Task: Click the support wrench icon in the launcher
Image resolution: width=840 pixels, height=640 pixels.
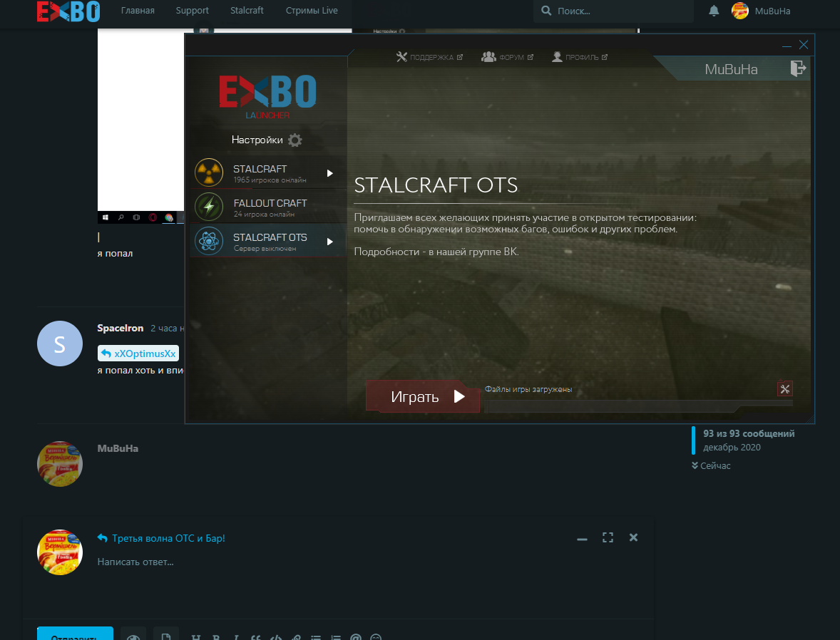Action: point(401,57)
